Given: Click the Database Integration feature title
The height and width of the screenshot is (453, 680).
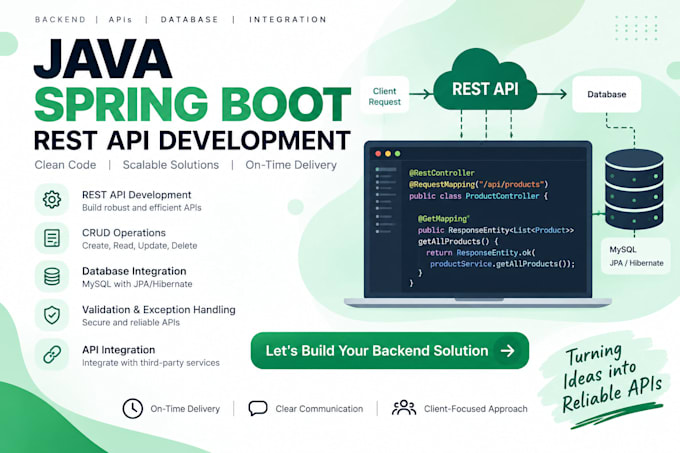Looking at the screenshot, I should click(x=134, y=271).
